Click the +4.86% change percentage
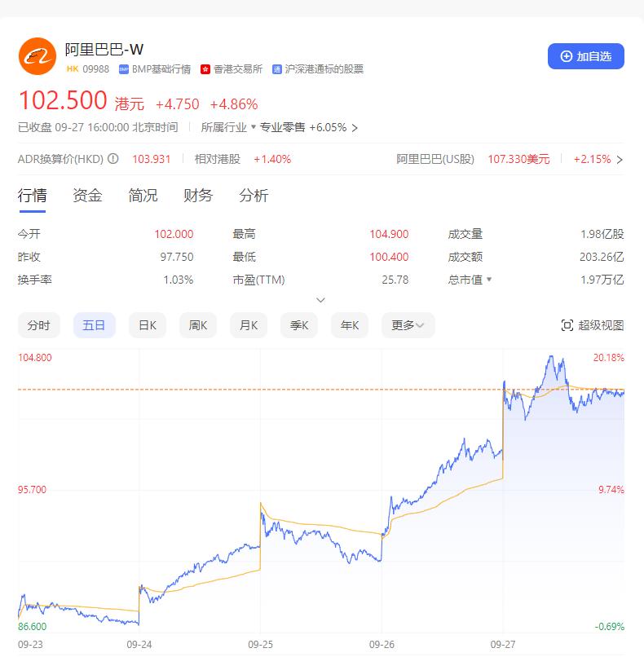The width and height of the screenshot is (644, 657). point(234,104)
